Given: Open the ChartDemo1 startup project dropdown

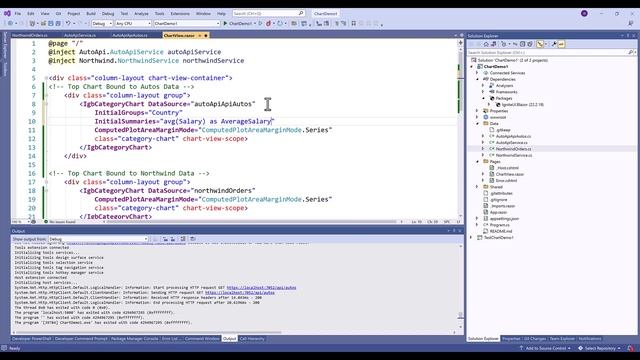Looking at the screenshot, I should tap(187, 23).
